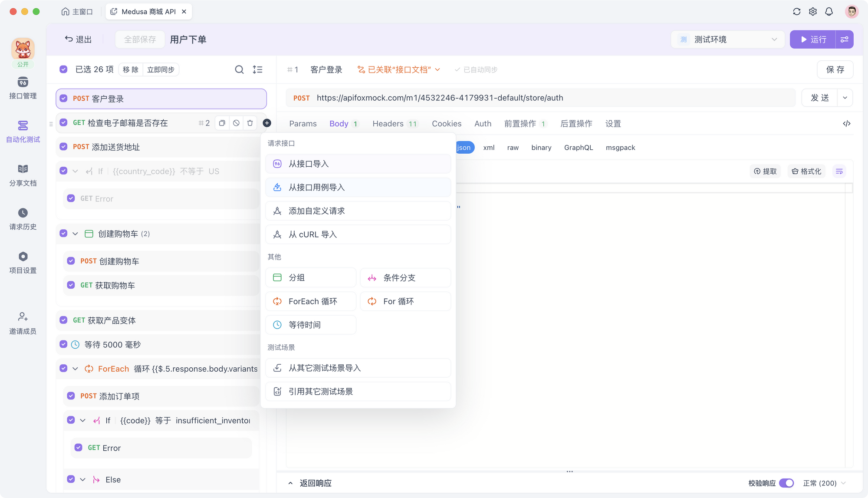This screenshot has width=868, height=498.
Task: Click the 格式化 button
Action: [x=806, y=171]
